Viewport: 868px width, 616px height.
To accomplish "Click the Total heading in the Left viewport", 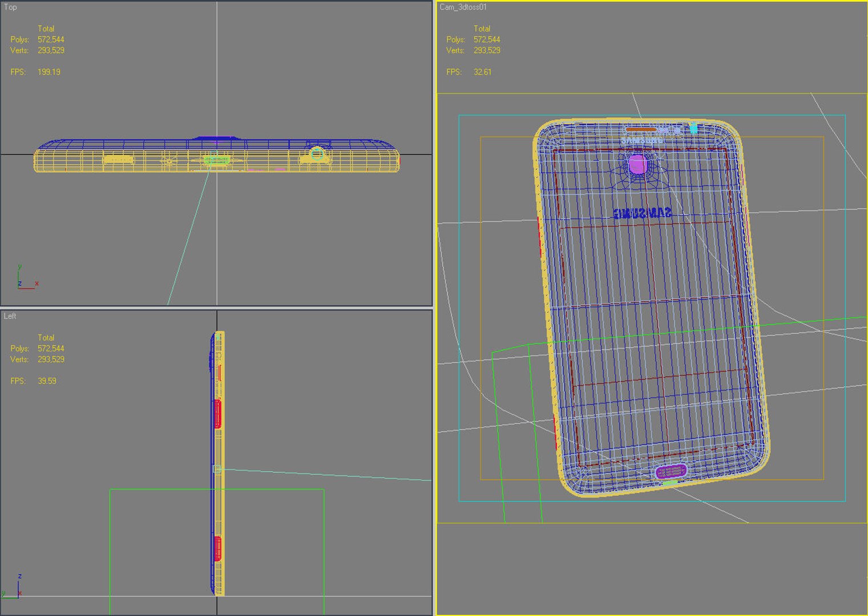I will [46, 338].
